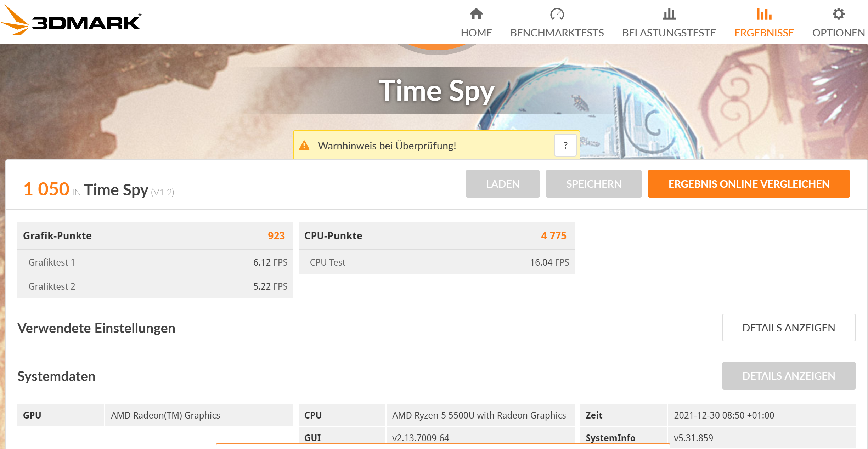Click the GUI version v2.13.7009 64

pos(421,438)
